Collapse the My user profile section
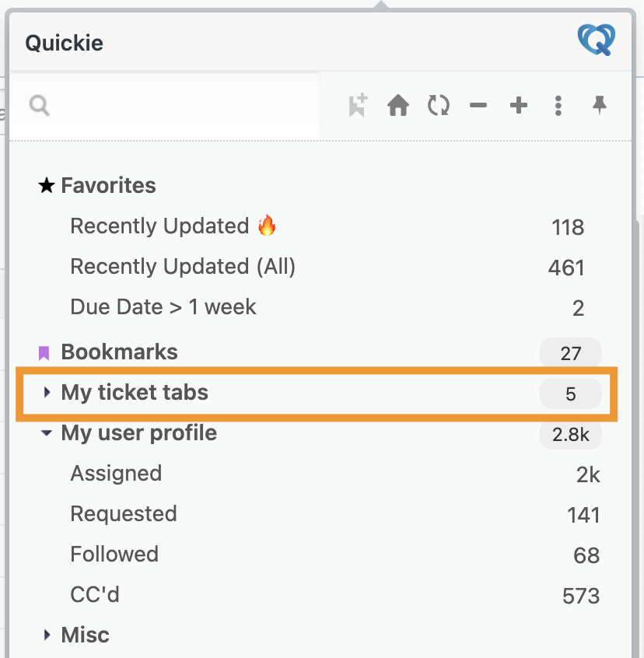 [46, 432]
